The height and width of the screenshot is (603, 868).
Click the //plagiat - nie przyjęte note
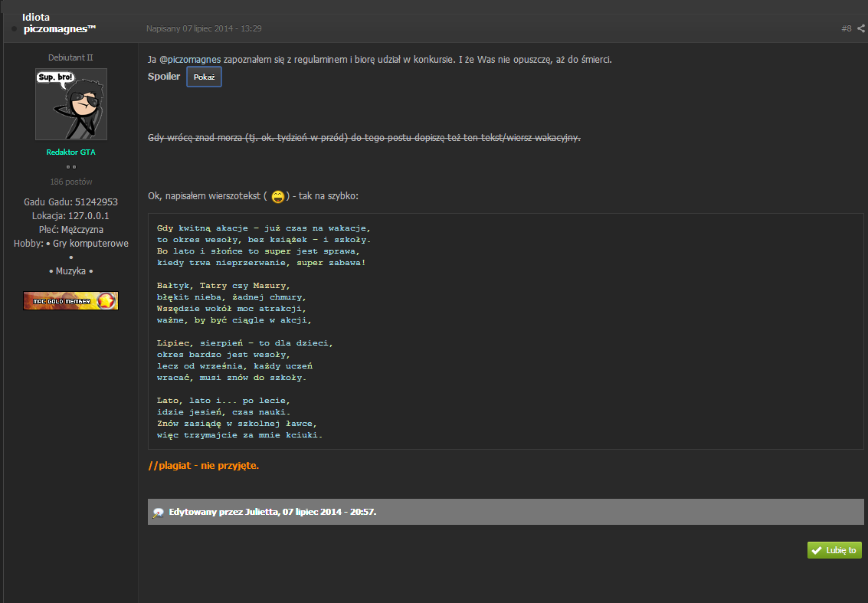(x=203, y=466)
